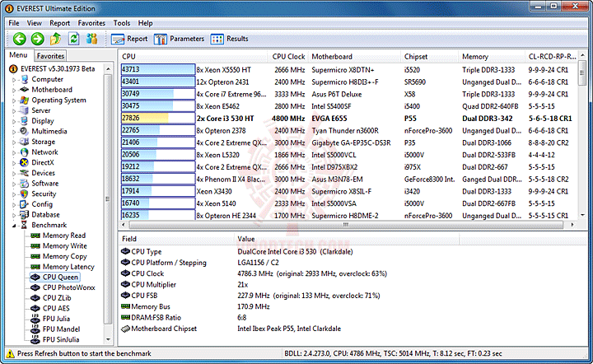This screenshot has width=593, height=364.
Task: Sort by the Chipset column header
Action: (430, 56)
